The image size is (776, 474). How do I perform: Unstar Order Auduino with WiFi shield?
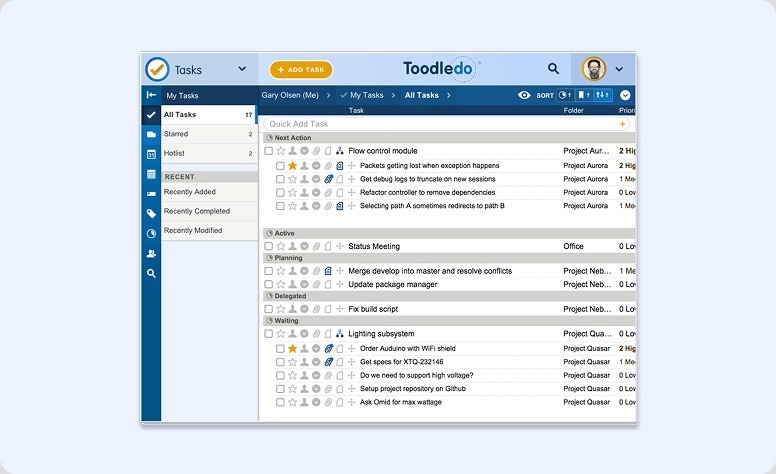point(292,348)
